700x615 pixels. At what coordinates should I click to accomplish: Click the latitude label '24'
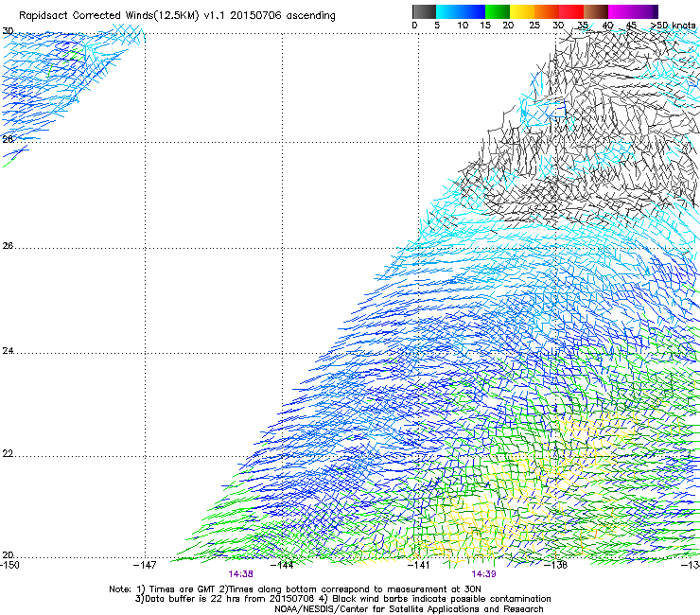coord(8,351)
